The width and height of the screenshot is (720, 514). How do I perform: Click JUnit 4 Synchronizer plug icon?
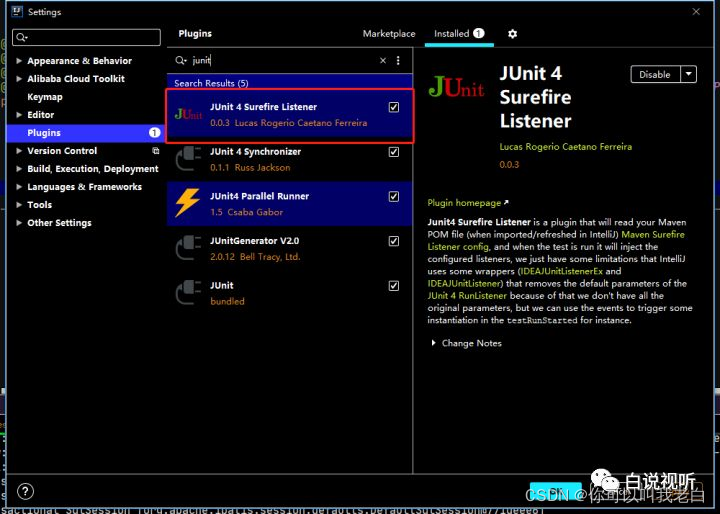[x=188, y=159]
